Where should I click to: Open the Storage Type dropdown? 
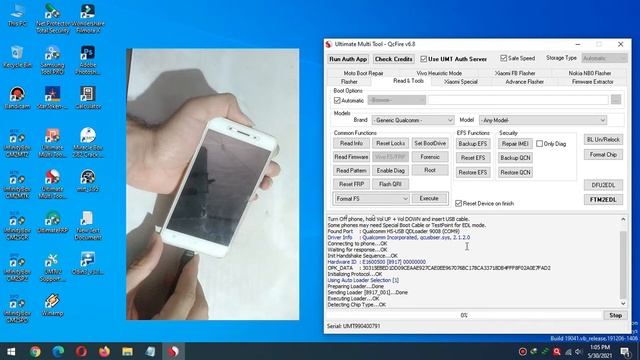(x=604, y=58)
